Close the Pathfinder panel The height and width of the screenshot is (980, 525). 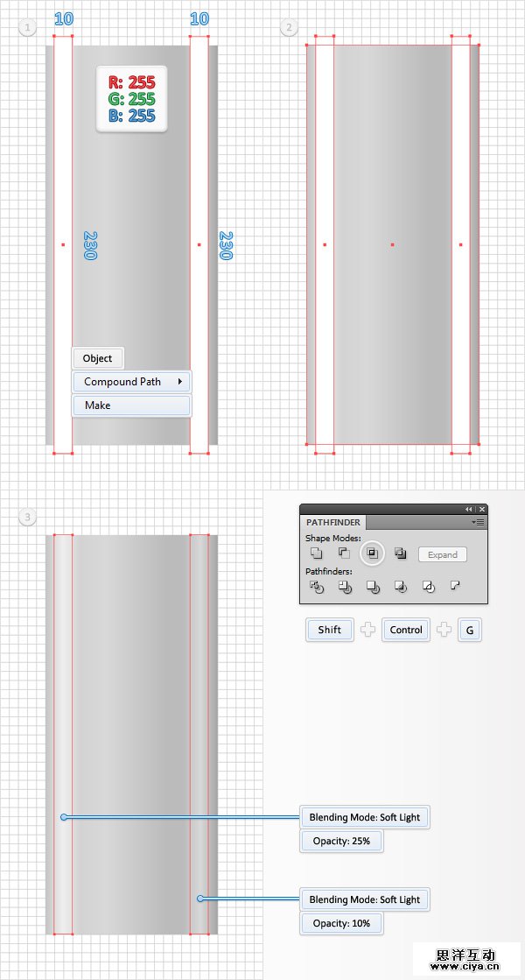[x=482, y=510]
